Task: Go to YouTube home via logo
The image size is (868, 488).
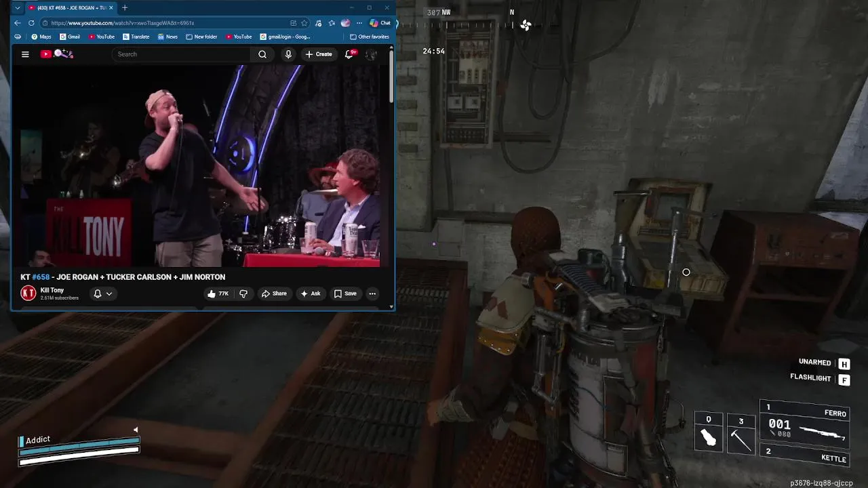Action: [56, 54]
